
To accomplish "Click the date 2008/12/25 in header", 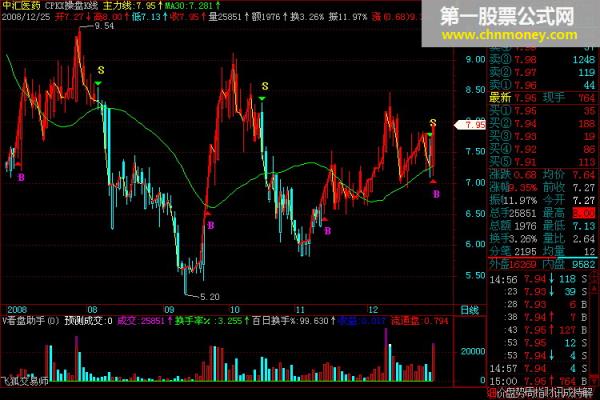I will pos(26,17).
